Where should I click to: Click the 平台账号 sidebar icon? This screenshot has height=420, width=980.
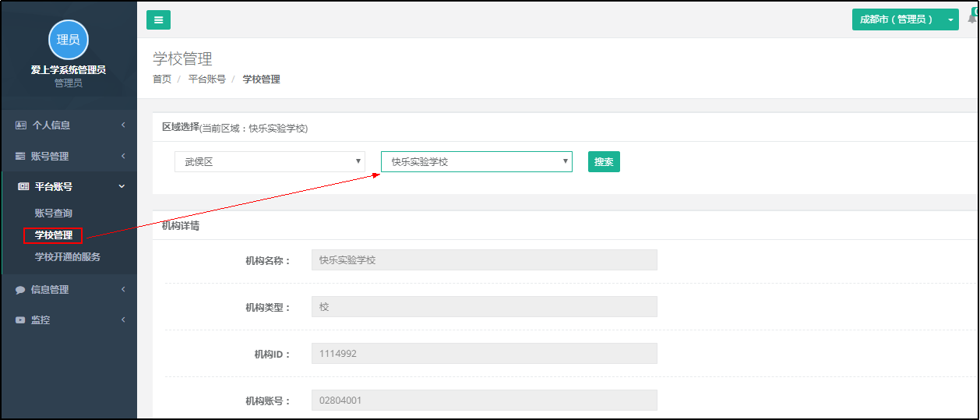point(23,187)
